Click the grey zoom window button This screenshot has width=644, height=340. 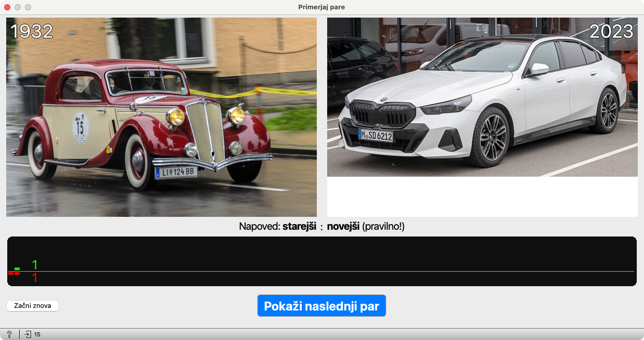click(x=28, y=7)
